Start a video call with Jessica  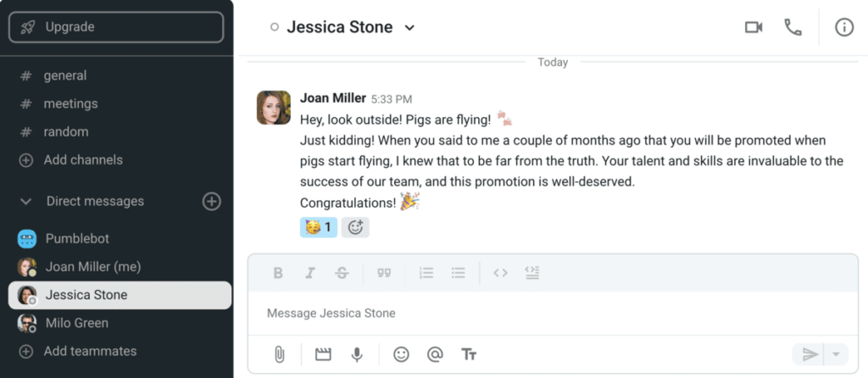pyautogui.click(x=754, y=27)
